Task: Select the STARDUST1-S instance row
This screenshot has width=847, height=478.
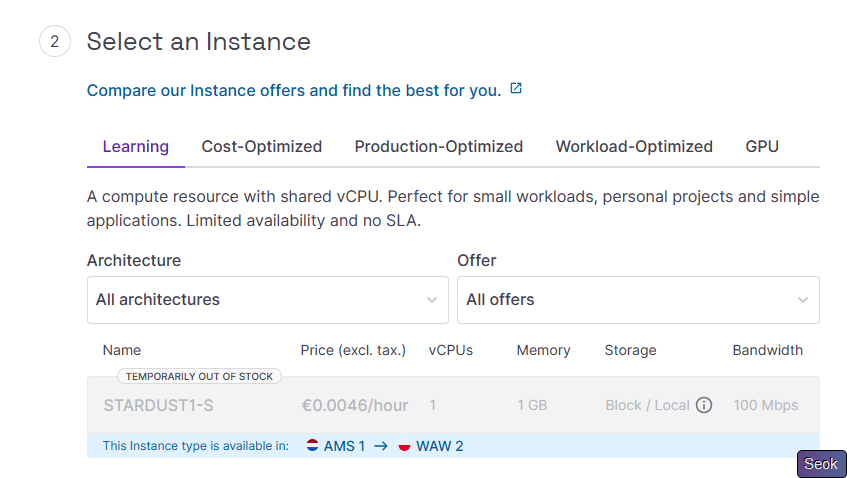Action: pyautogui.click(x=452, y=405)
